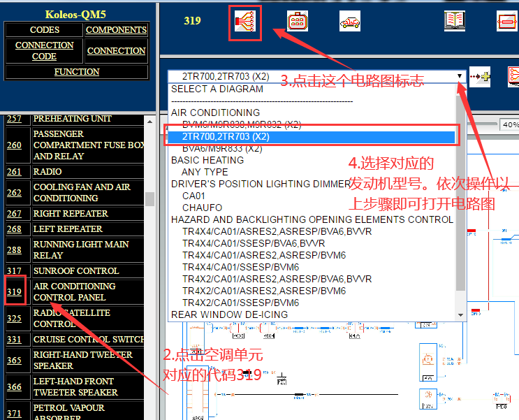Viewport: 519px width, 420px height.
Task: Select 2TR700,2TR703 (X2) diagram option
Action: (312, 136)
